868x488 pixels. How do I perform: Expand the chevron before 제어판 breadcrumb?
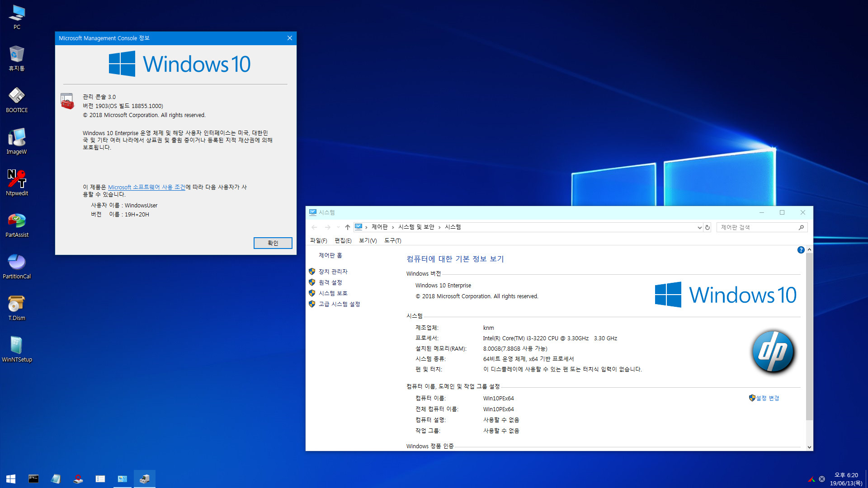366,227
